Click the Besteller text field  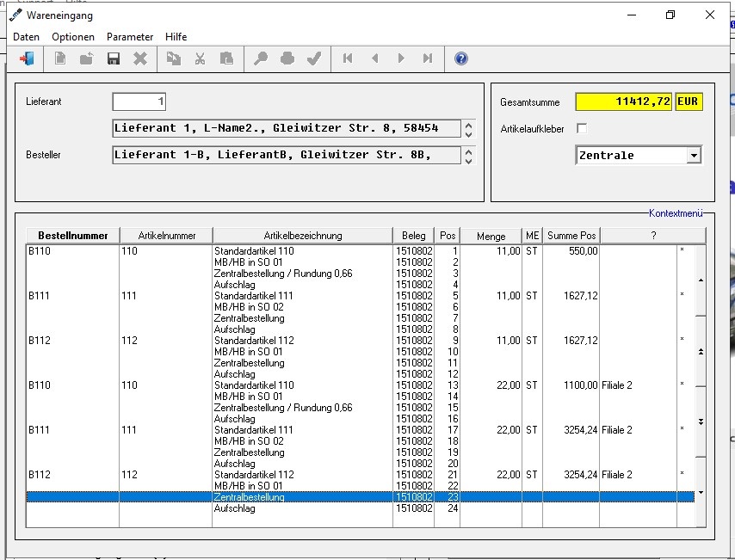(x=287, y=155)
